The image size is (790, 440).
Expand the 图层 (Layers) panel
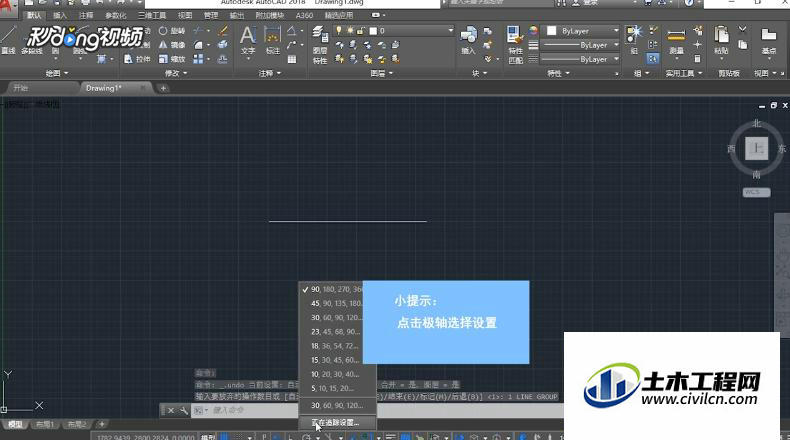click(x=381, y=73)
